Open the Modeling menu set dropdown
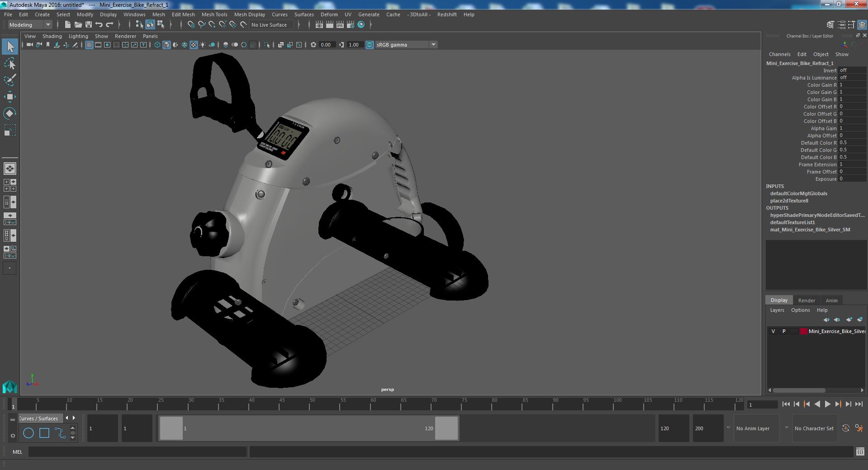The width and height of the screenshot is (868, 470). point(30,25)
